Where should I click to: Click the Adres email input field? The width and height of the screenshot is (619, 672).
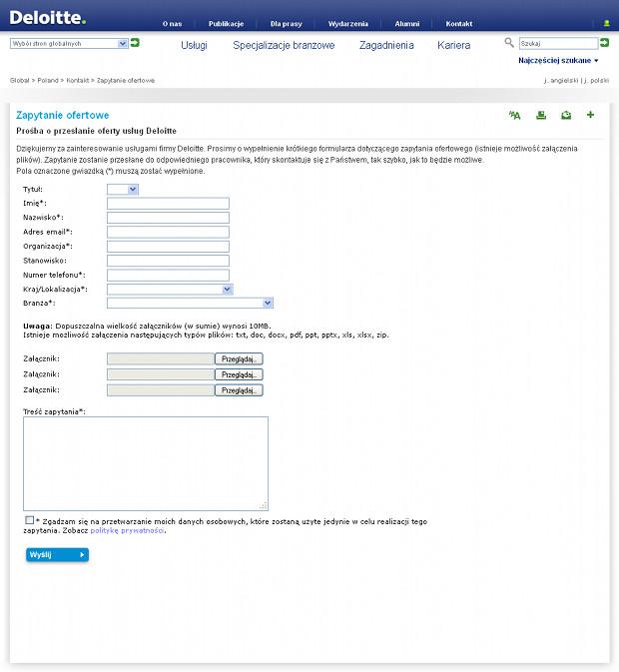tap(168, 232)
